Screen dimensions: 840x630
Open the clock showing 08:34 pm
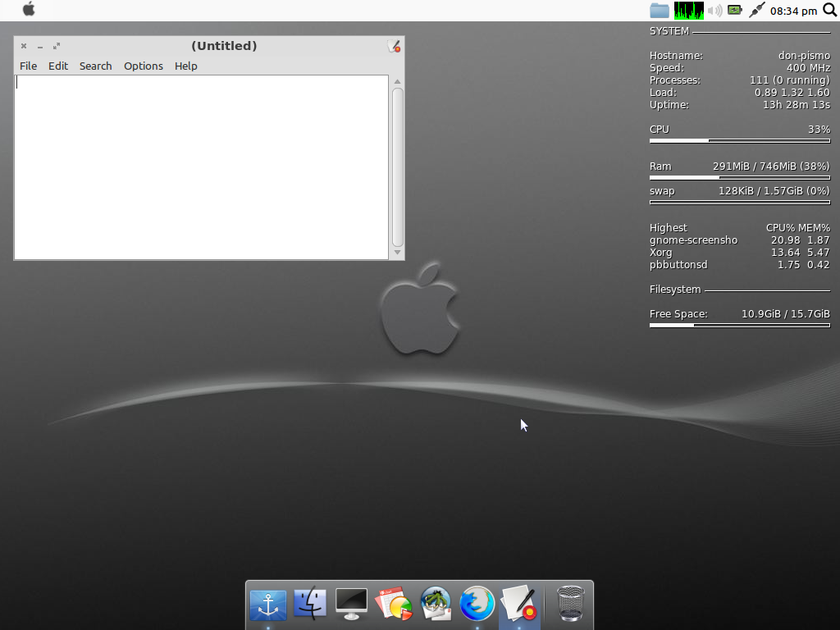(x=793, y=11)
